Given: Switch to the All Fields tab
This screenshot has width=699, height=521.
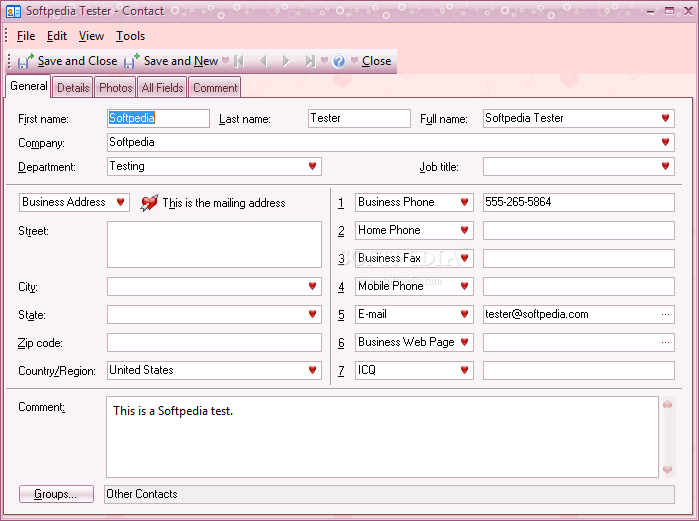Looking at the screenshot, I should click(x=163, y=87).
